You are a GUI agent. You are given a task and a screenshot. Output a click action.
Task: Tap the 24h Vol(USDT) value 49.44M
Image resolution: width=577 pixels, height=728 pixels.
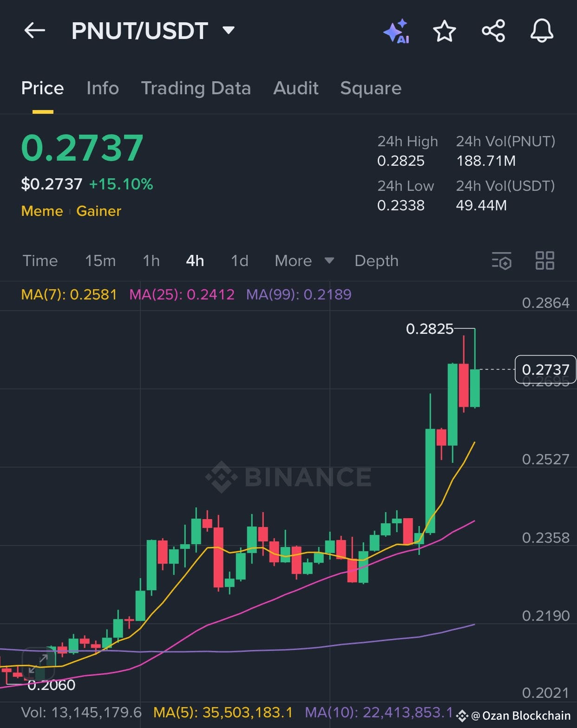[481, 205]
